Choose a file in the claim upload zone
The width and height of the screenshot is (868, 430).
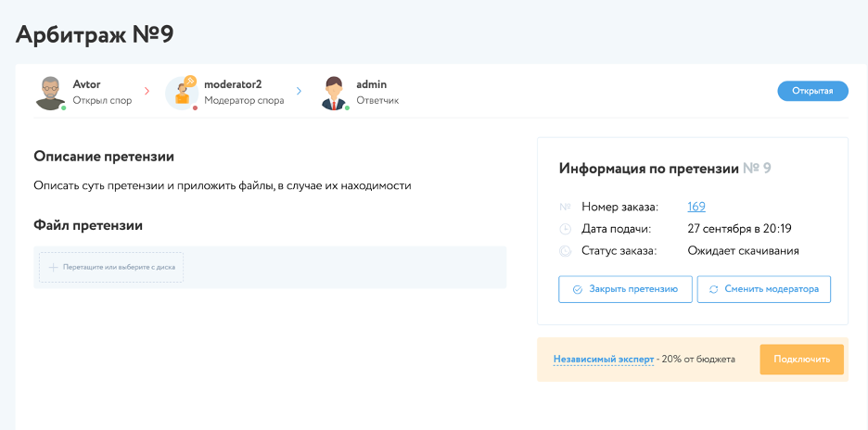[x=111, y=268]
